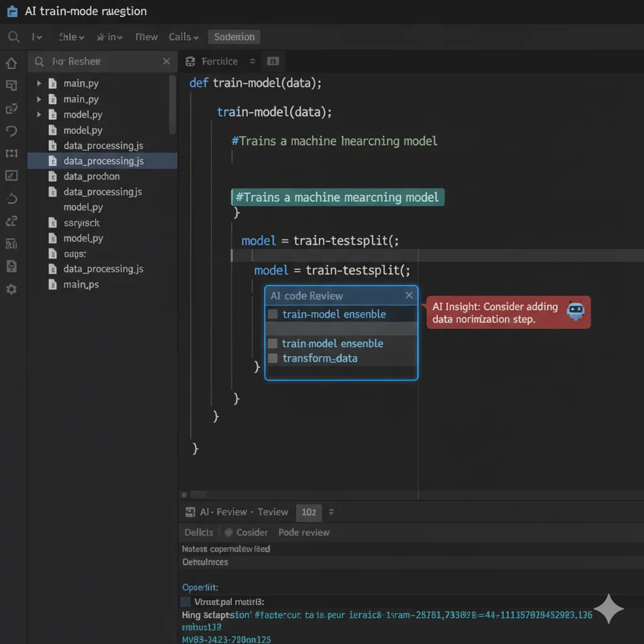The height and width of the screenshot is (644, 644).
Task: Click the magnifier search icon in the top toolbar
Action: [14, 37]
